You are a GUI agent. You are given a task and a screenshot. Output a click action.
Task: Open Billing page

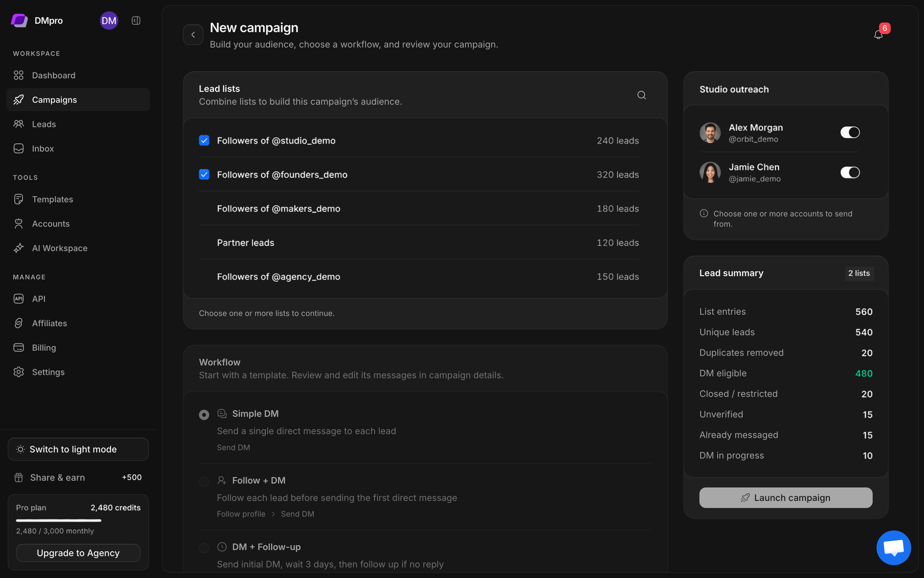click(x=78, y=347)
